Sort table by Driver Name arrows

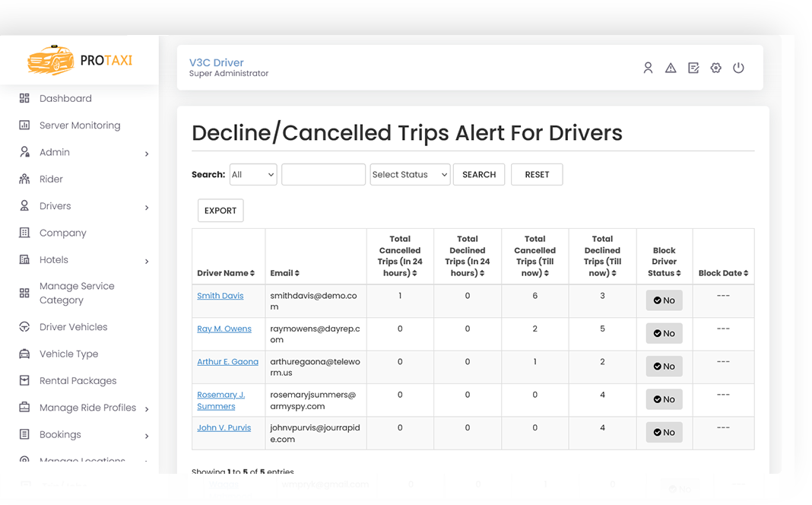tap(252, 273)
